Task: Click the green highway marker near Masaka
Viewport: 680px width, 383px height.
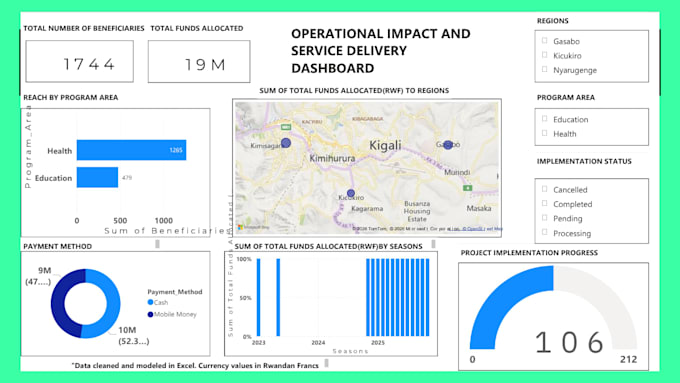Action: 468,188
